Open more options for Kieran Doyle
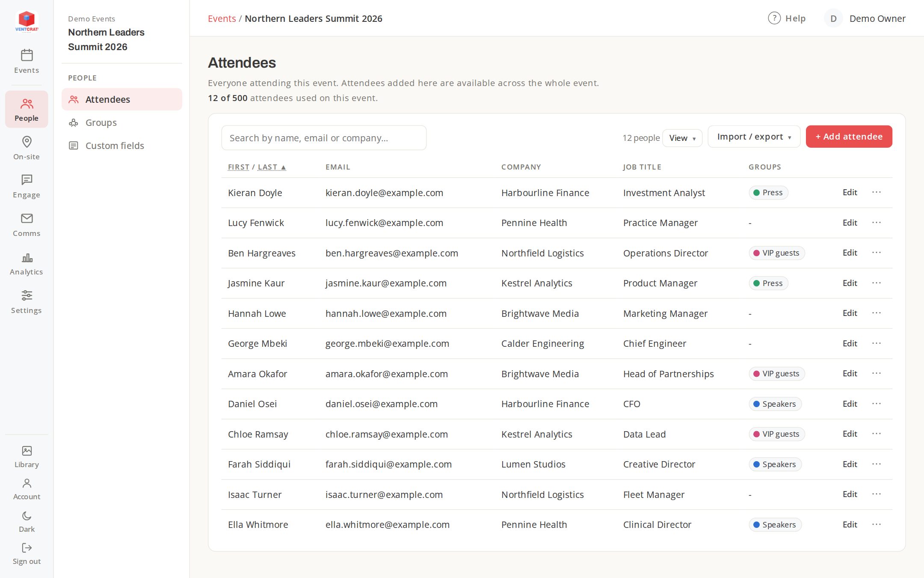 point(877,192)
